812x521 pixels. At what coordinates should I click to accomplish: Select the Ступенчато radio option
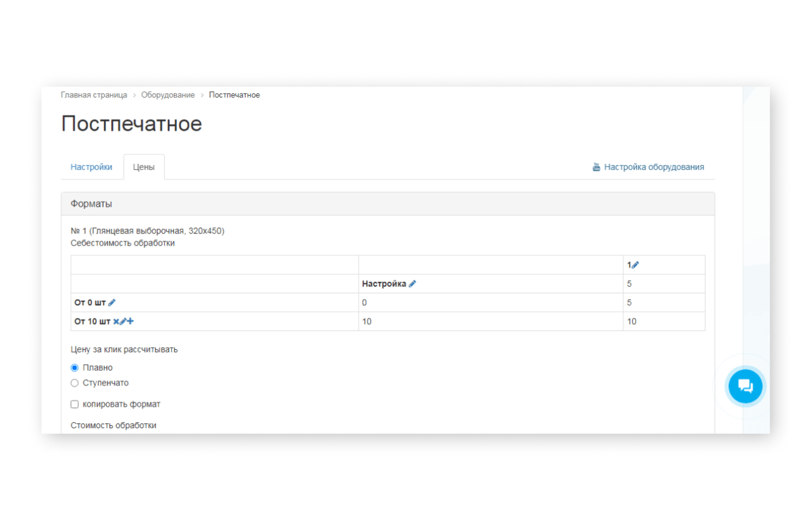coord(75,383)
